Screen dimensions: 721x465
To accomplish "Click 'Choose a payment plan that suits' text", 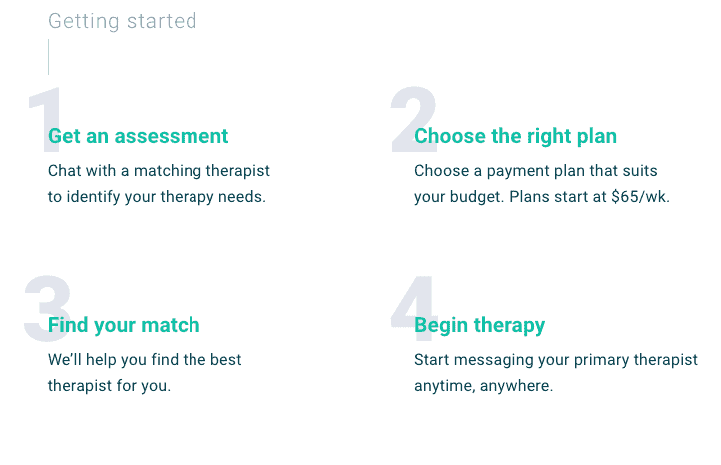I will [536, 171].
